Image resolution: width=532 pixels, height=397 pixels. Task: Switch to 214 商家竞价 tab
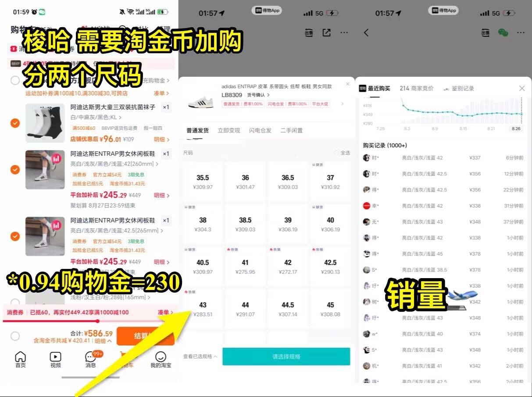click(417, 88)
